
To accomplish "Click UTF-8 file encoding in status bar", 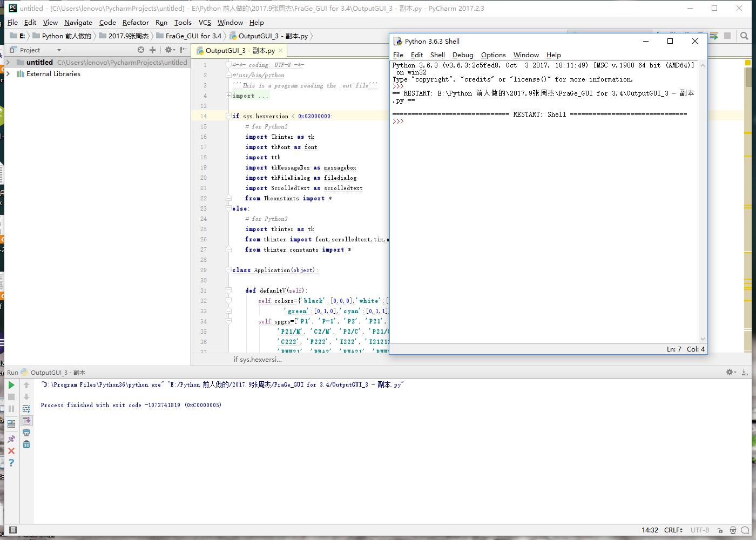I will pyautogui.click(x=700, y=530).
